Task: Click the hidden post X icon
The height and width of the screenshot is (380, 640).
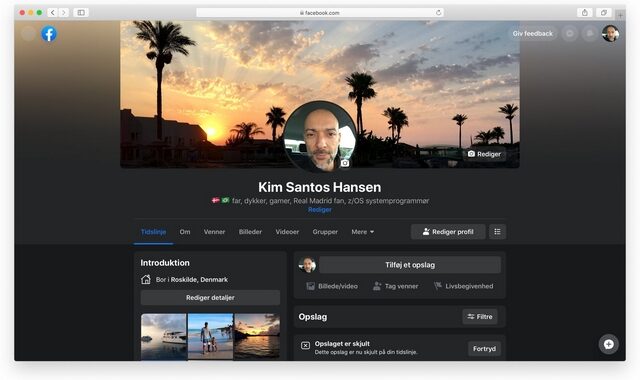Action: click(x=305, y=346)
